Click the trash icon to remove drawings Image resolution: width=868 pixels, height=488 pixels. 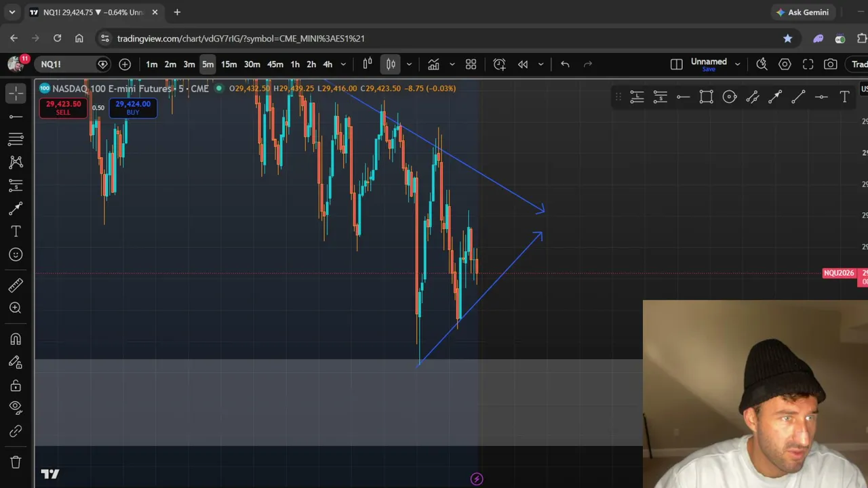point(16,462)
